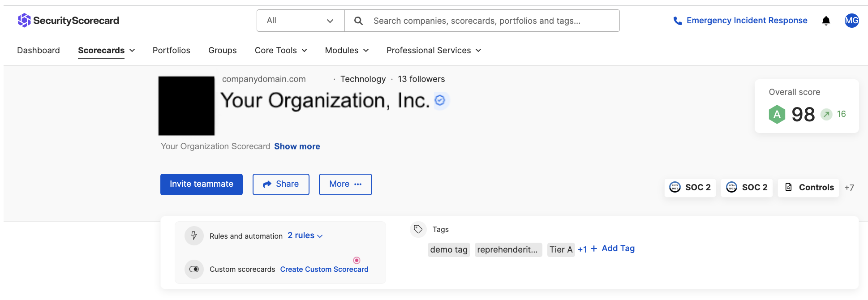Screen dimensions: 868x300
Task: Click the search magnifier icon
Action: pos(358,21)
